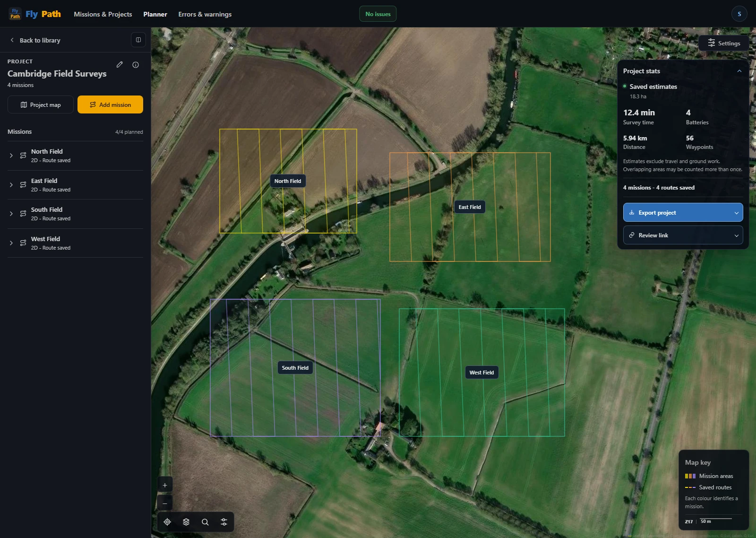
Task: Open the map layers selector
Action: tap(186, 522)
